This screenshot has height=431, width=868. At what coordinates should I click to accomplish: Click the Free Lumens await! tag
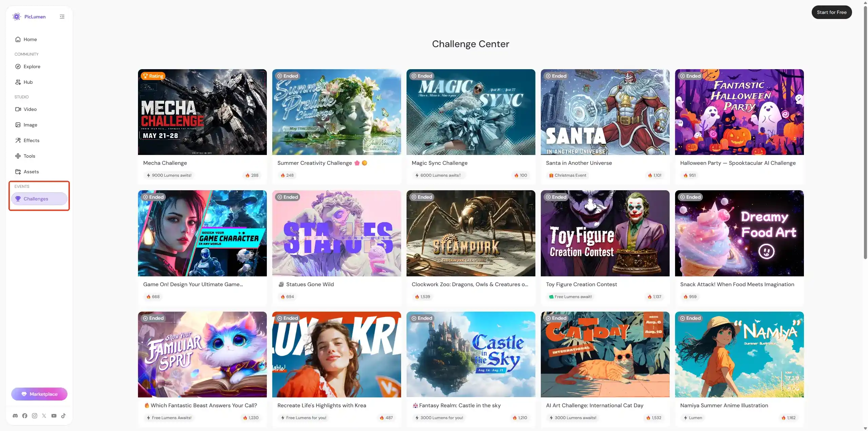click(x=570, y=297)
